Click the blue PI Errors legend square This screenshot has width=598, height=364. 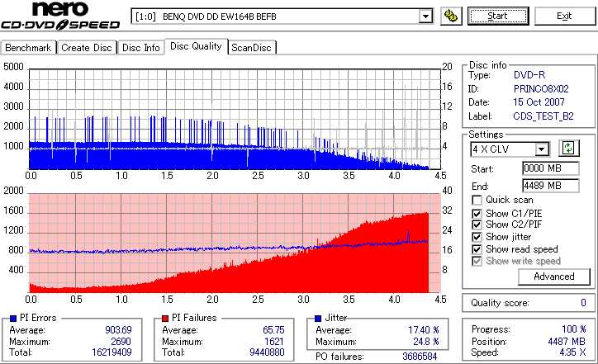(13, 319)
